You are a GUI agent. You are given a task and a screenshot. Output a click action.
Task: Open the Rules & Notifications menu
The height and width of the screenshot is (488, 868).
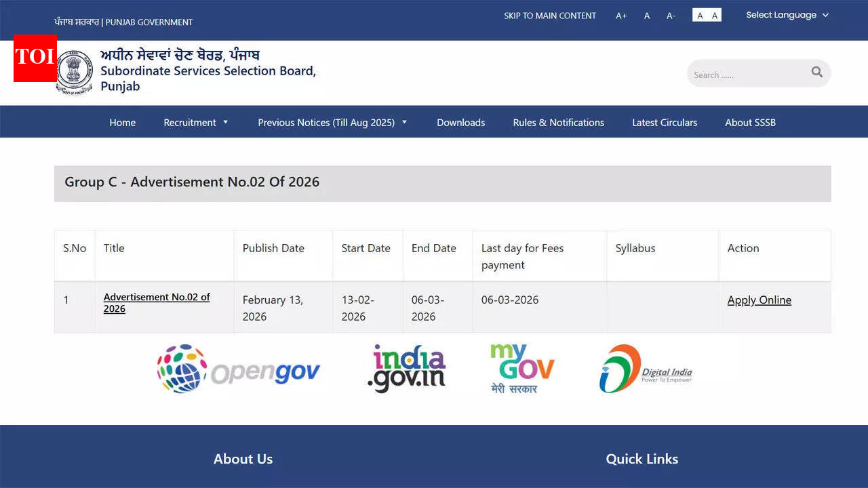point(558,123)
